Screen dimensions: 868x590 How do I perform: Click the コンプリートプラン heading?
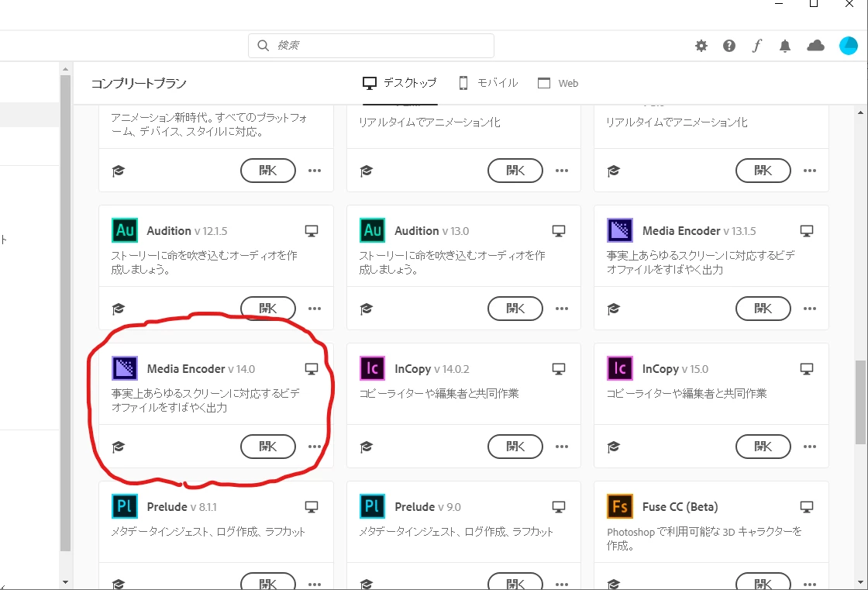click(x=139, y=84)
